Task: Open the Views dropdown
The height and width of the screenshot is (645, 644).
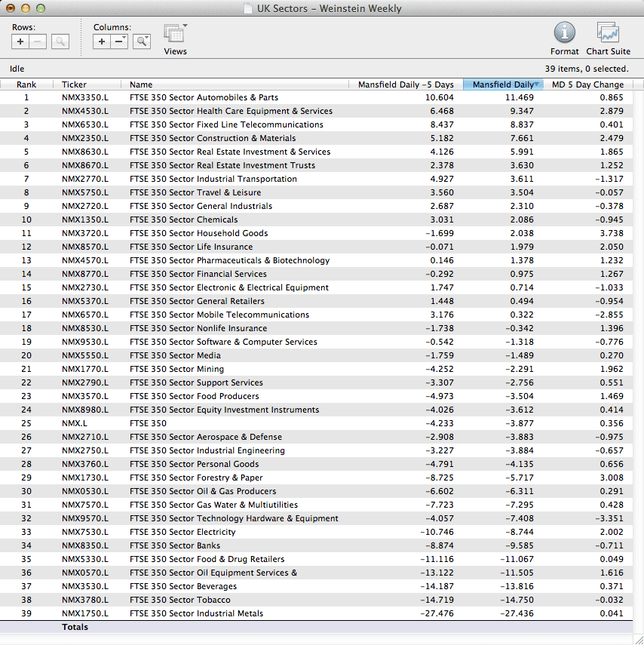Action: [175, 35]
